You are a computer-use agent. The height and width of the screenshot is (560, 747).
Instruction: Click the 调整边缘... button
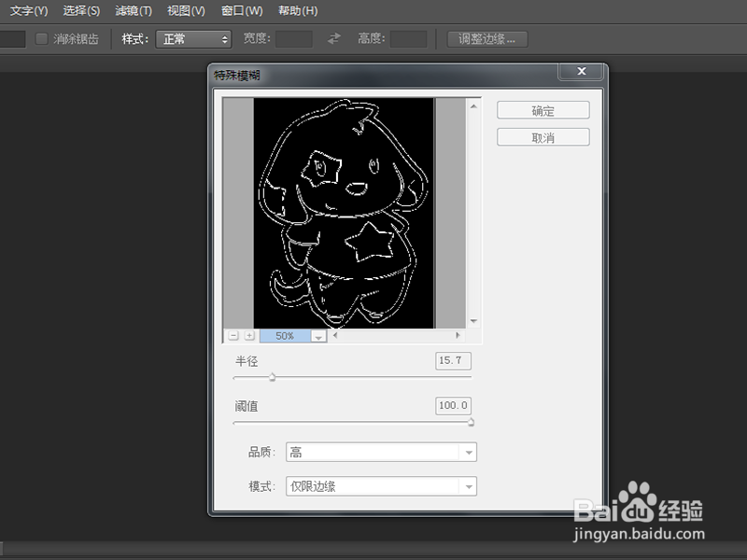coord(486,39)
